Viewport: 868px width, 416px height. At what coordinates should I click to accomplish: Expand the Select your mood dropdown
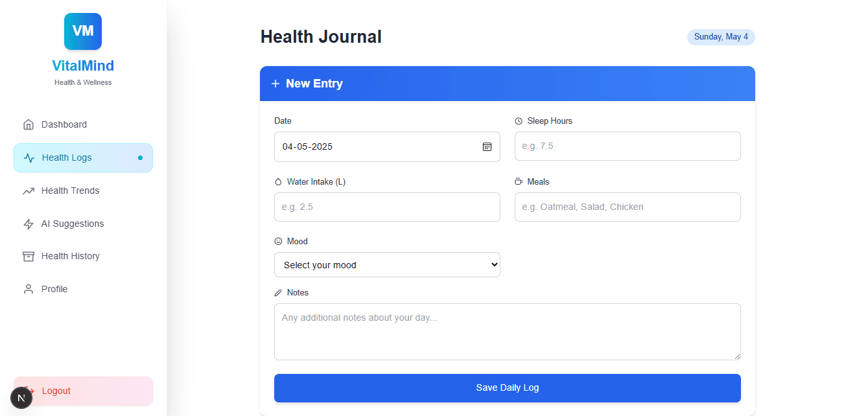tap(387, 265)
